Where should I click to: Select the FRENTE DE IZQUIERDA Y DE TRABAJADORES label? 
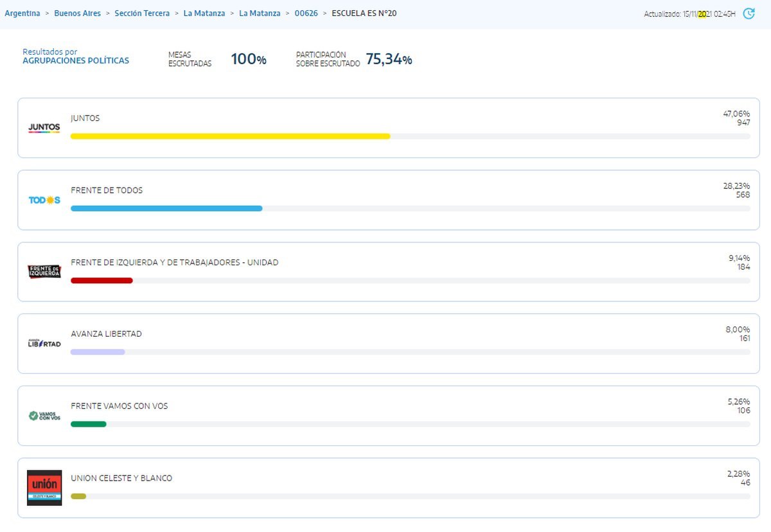click(174, 262)
